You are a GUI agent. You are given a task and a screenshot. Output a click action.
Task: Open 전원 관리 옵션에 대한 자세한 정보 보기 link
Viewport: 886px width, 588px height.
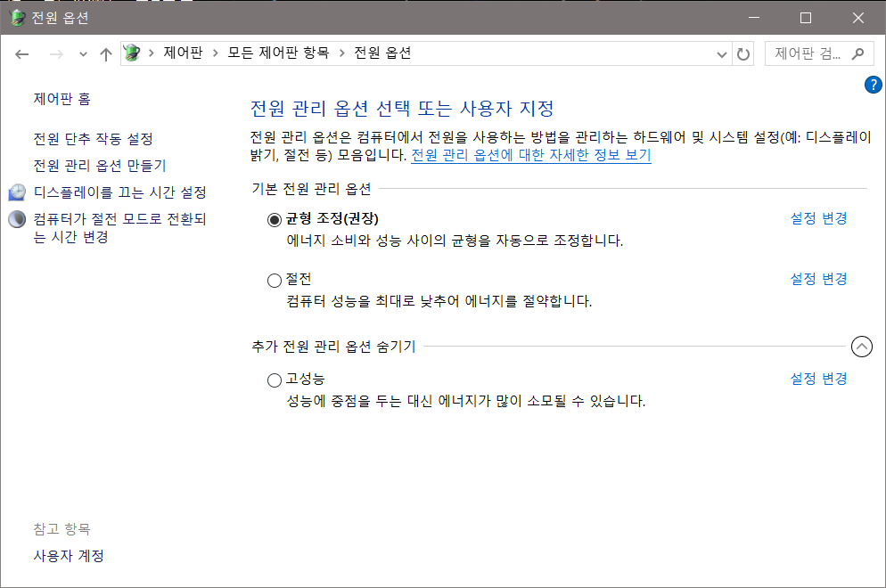pos(530,156)
